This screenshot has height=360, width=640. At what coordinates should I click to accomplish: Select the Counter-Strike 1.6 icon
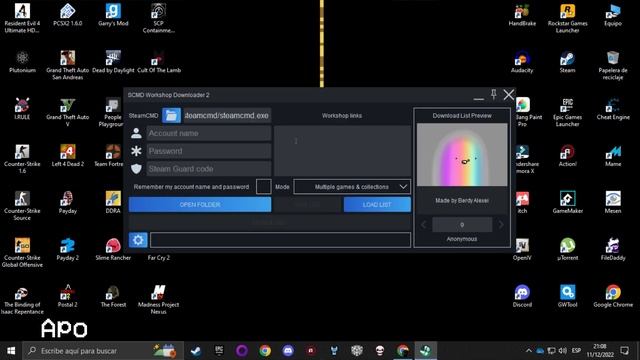point(22,158)
